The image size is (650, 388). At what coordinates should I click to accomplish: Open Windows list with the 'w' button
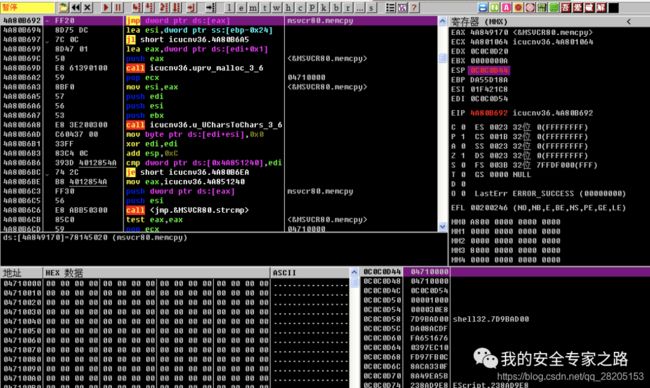point(276,7)
